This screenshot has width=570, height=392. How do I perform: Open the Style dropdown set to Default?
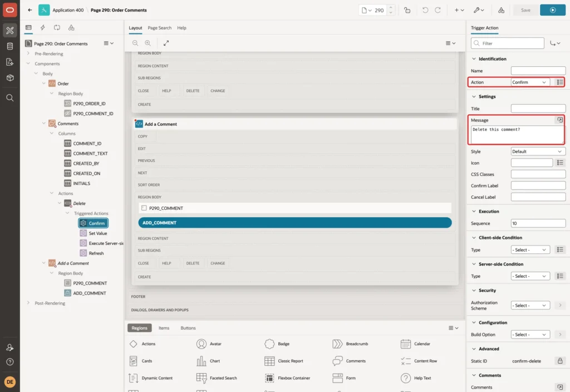pyautogui.click(x=538, y=151)
